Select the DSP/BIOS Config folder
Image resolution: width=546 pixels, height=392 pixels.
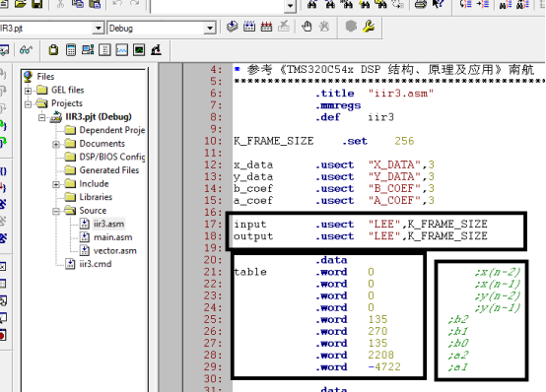(112, 157)
